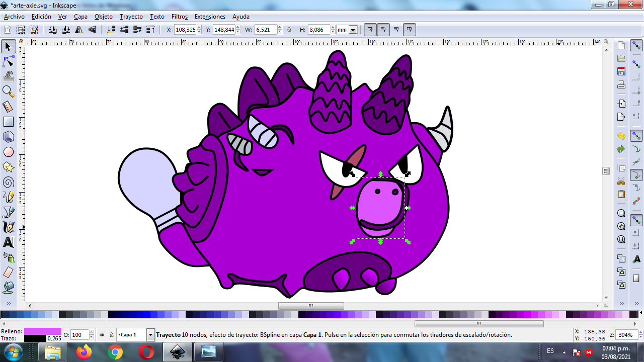This screenshot has height=362, width=644.
Task: Rotate selection 90° clockwise
Action: 66,30
